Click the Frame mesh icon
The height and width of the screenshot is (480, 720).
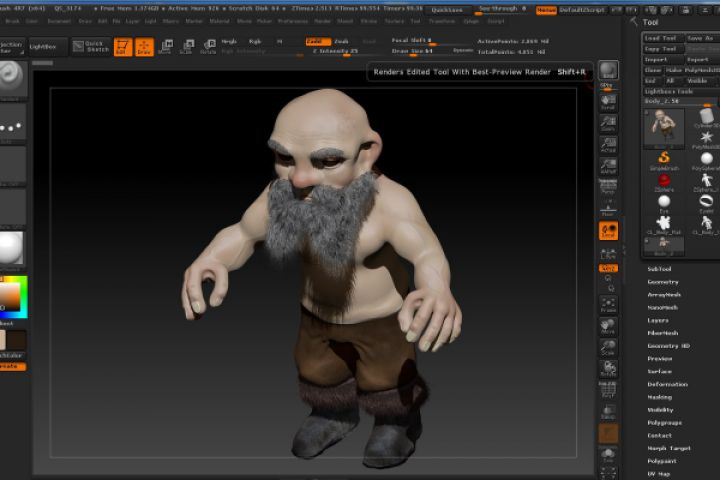coord(608,305)
